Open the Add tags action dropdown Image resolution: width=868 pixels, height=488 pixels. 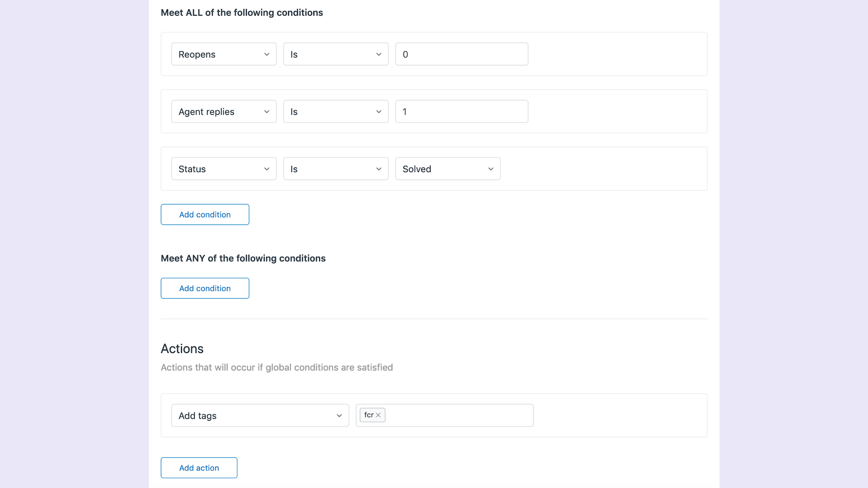click(260, 415)
